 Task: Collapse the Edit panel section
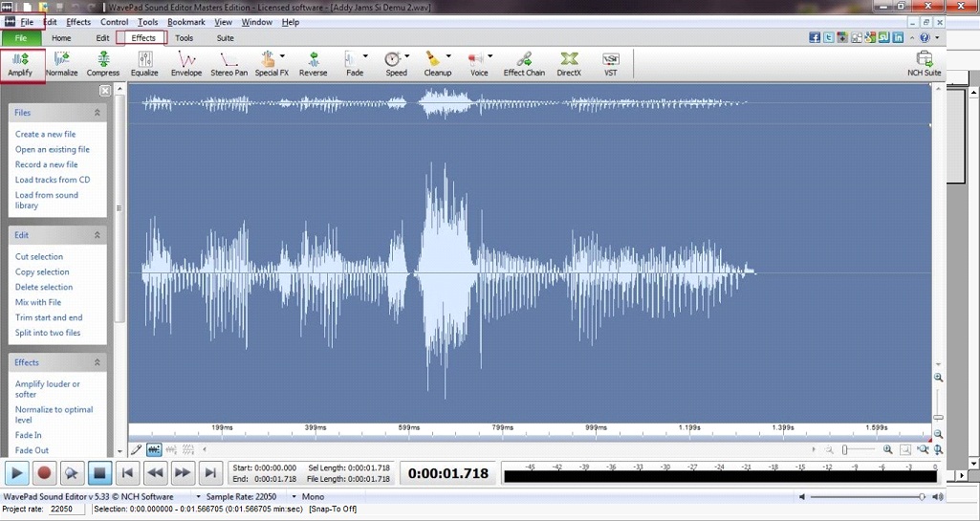97,235
